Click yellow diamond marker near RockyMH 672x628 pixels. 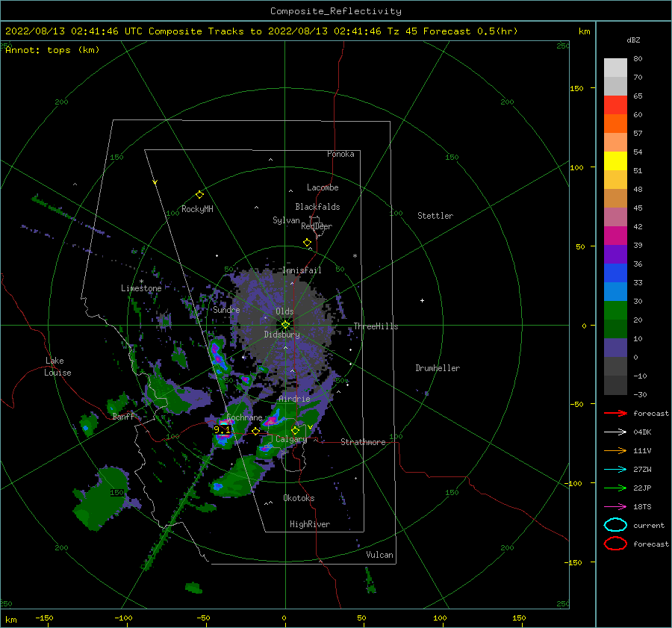pyautogui.click(x=199, y=195)
